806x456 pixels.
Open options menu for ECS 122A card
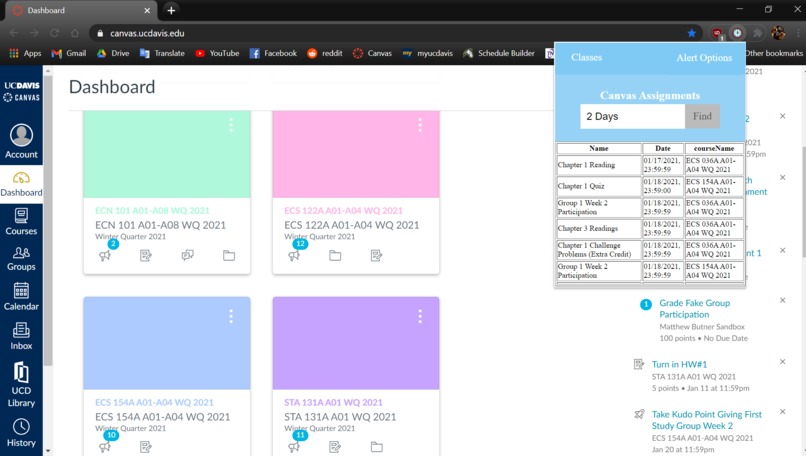420,125
